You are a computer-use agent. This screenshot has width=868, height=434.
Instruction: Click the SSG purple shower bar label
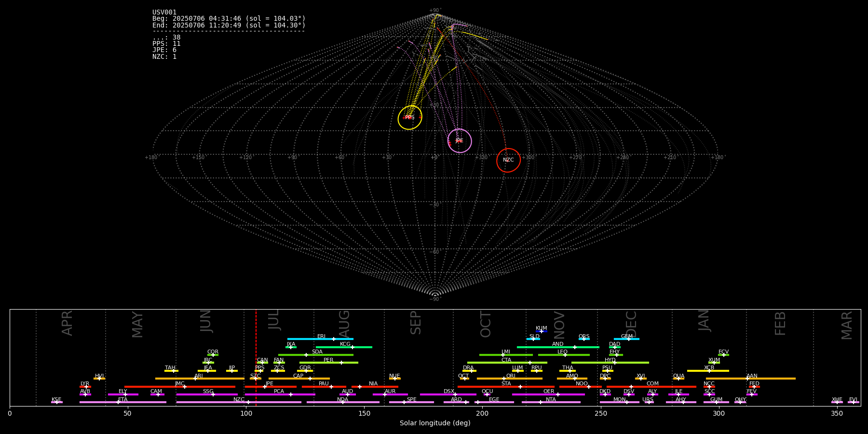click(x=208, y=391)
